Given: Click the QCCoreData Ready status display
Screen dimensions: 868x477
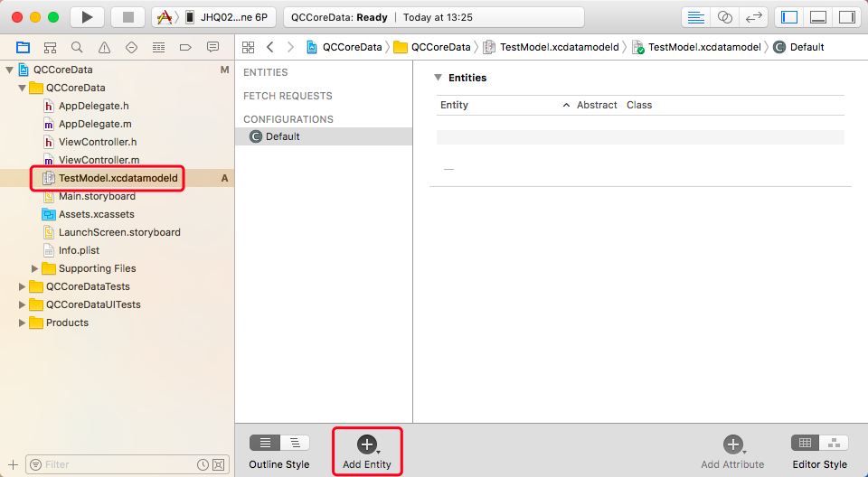Looking at the screenshot, I should click(x=433, y=17).
